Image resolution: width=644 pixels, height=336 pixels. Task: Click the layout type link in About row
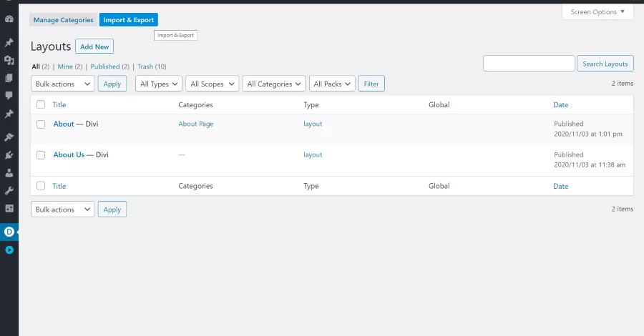313,124
